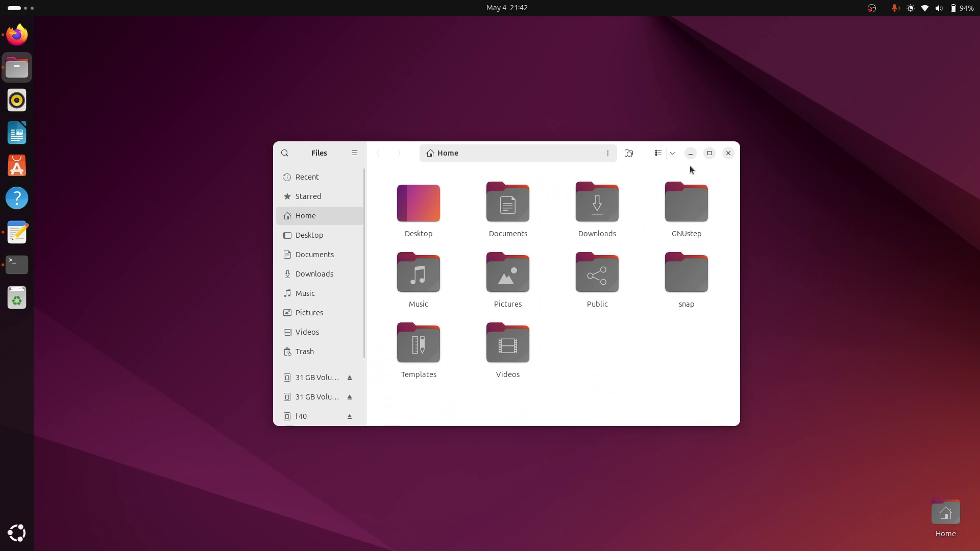Screen dimensions: 980x551
Task: Select Downloads in the sidebar
Action: 320,274
